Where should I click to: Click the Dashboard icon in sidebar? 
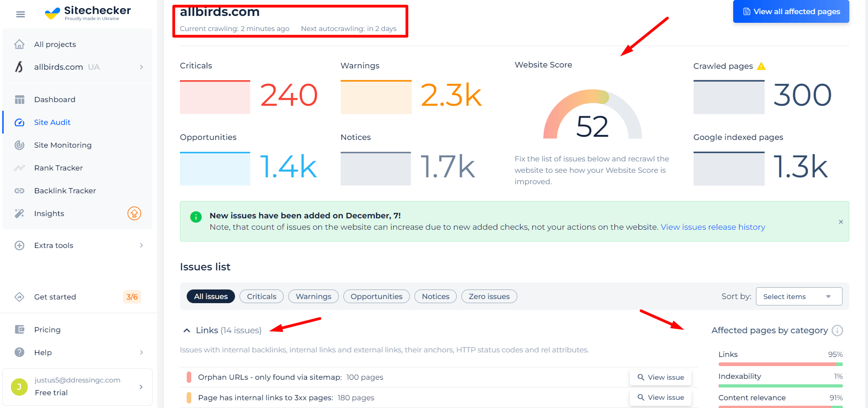[x=20, y=99]
